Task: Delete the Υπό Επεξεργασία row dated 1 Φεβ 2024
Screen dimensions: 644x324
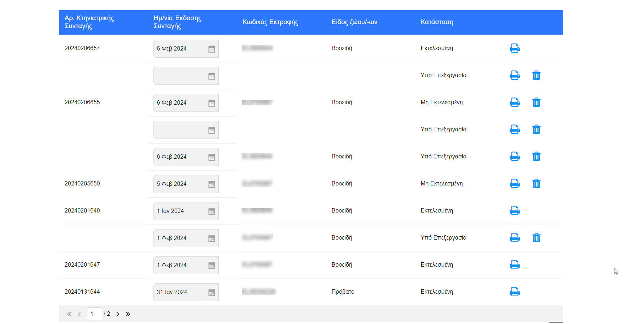Action: click(536, 237)
